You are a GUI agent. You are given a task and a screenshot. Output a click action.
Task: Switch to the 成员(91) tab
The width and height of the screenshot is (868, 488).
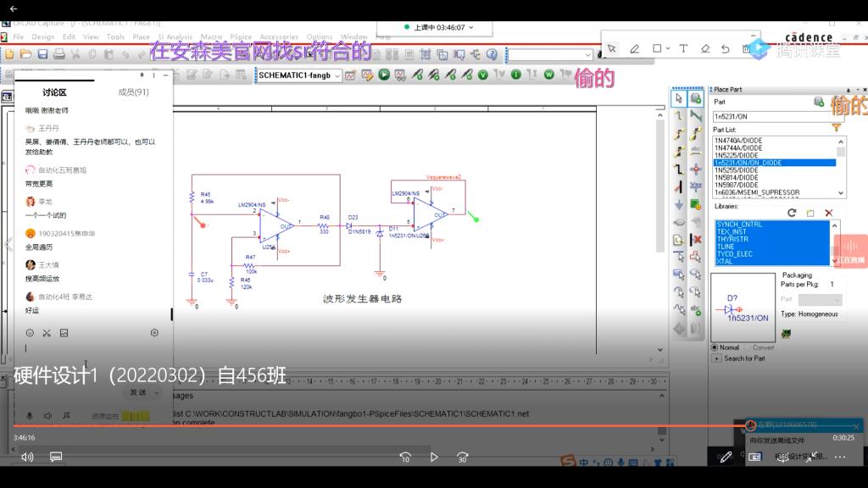(133, 92)
